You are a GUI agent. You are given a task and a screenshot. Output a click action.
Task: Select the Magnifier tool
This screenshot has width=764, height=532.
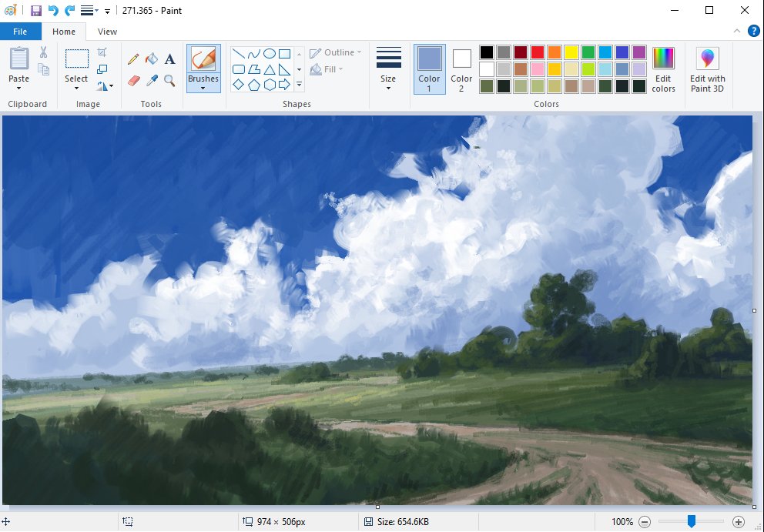coord(169,80)
